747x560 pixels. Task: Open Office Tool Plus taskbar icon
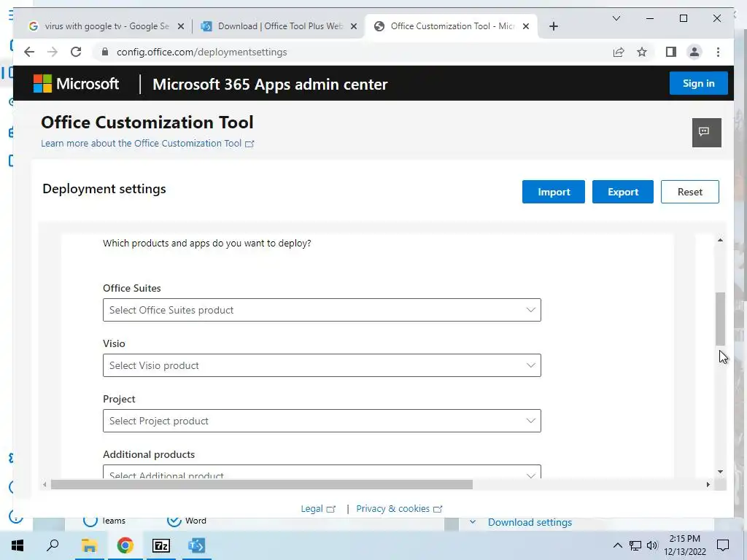point(197,545)
